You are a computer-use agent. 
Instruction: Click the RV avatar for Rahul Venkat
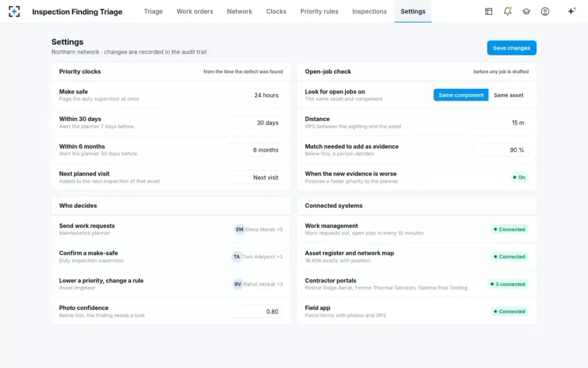point(238,284)
